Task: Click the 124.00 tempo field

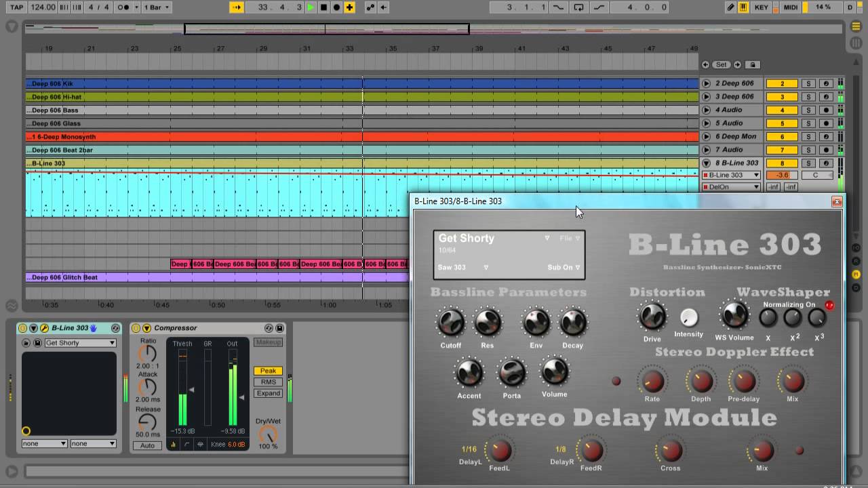Action: tap(43, 7)
